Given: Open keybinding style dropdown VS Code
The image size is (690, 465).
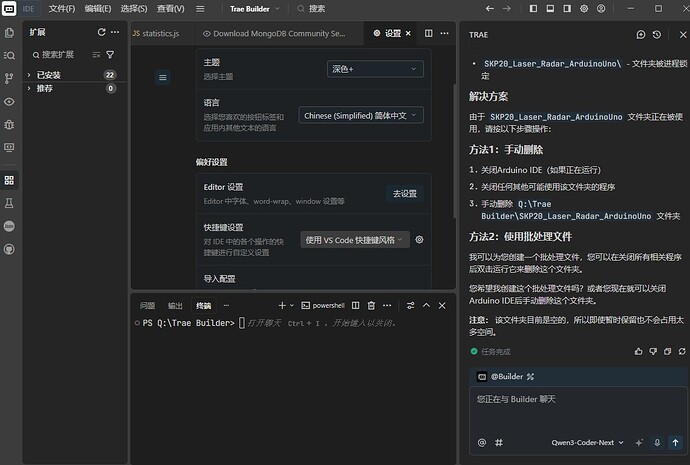Looking at the screenshot, I should (x=355, y=240).
